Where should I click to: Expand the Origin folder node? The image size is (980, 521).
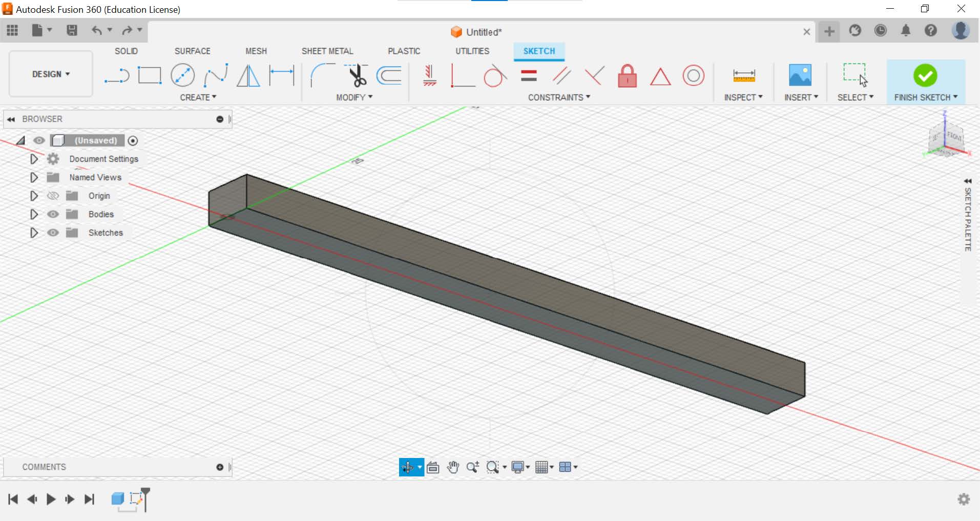(x=34, y=196)
